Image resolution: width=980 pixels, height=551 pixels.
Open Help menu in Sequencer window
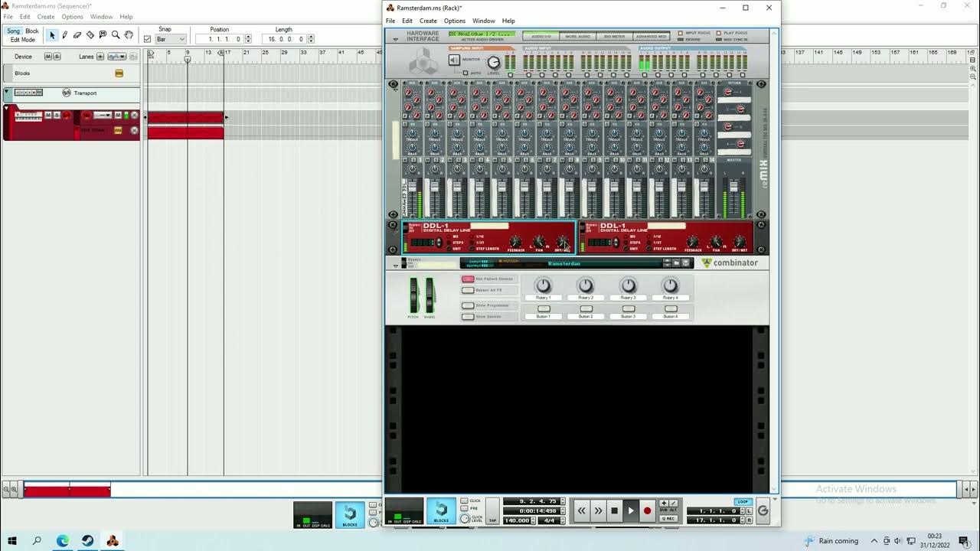(126, 17)
